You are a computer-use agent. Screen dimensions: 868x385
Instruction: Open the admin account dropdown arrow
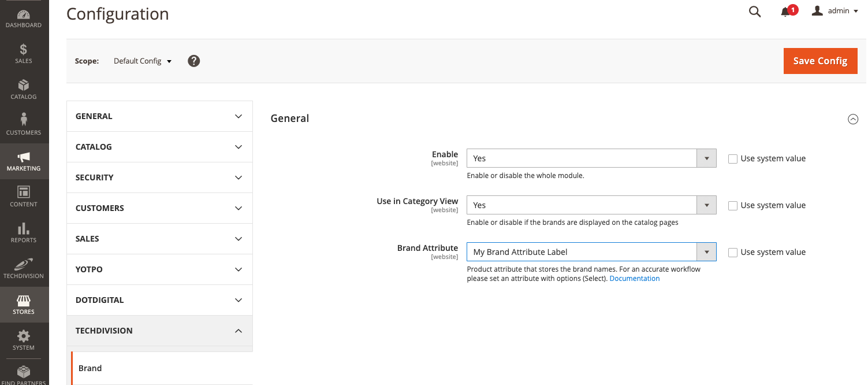click(856, 11)
